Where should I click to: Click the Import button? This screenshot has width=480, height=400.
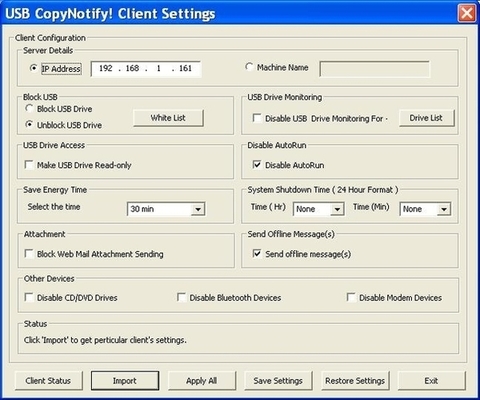pos(125,380)
